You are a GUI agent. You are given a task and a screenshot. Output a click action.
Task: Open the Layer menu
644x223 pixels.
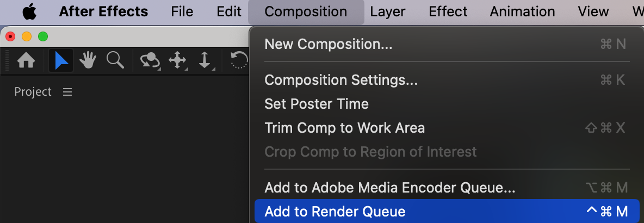click(388, 11)
